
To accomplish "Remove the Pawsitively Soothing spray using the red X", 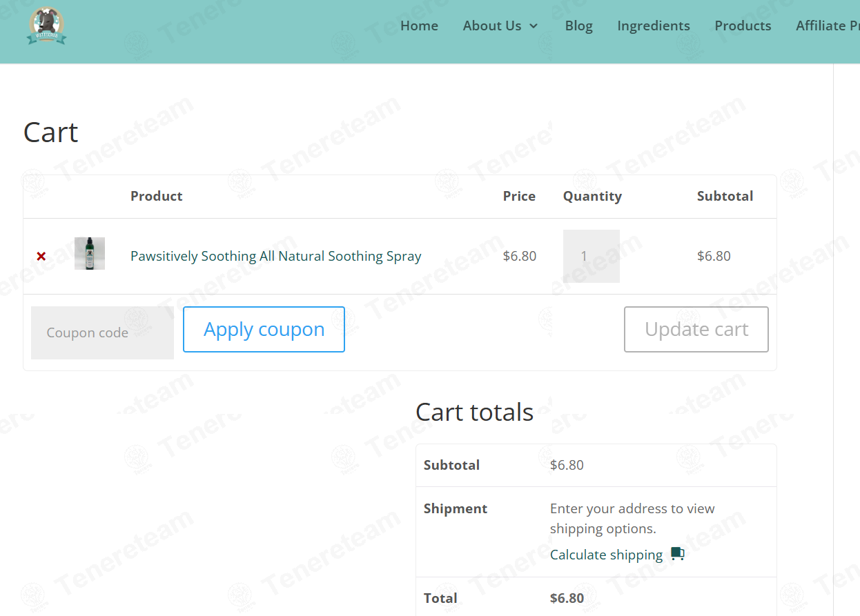I will tap(41, 257).
